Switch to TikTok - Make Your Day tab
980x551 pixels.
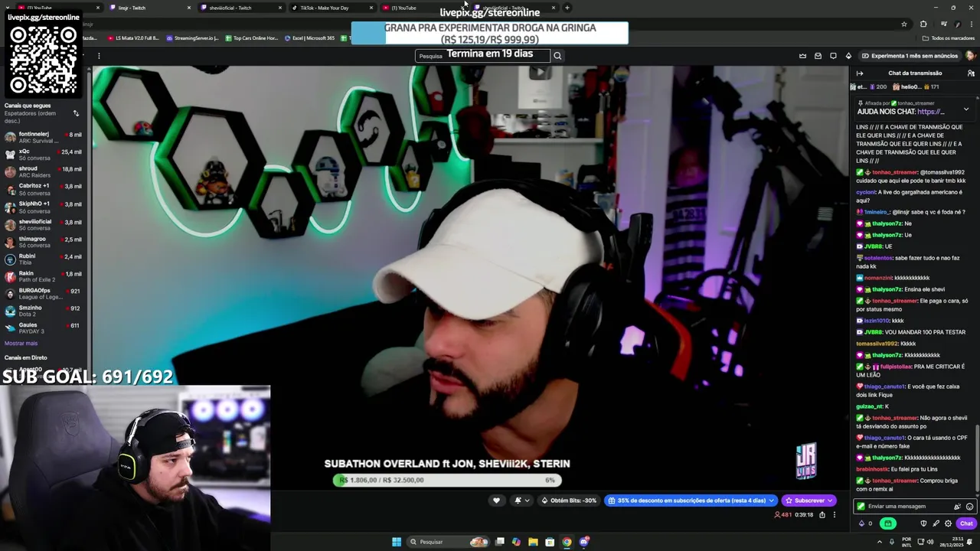coord(327,8)
